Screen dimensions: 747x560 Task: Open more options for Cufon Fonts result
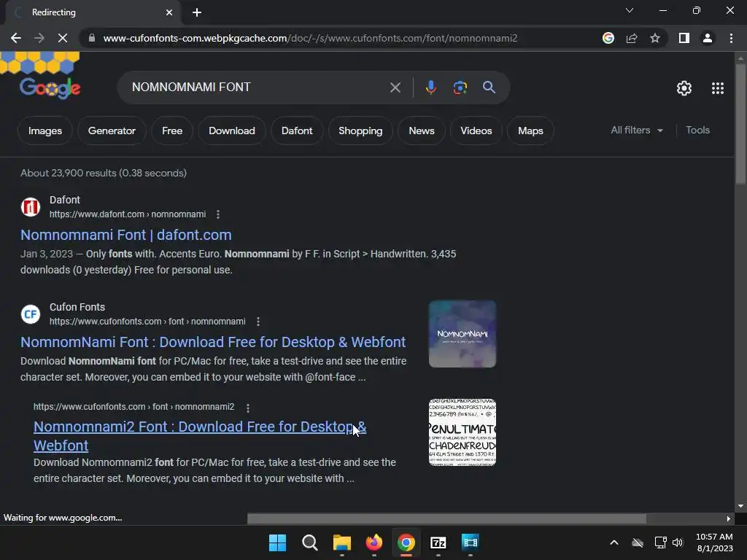[258, 322]
